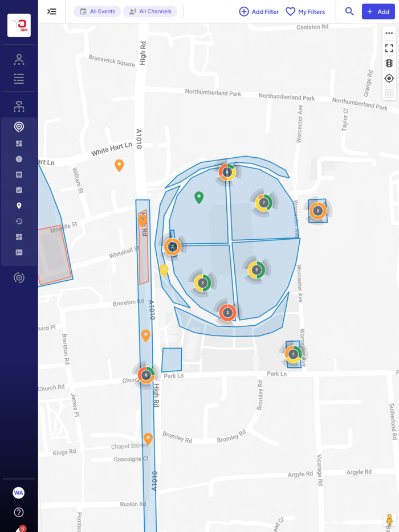The width and height of the screenshot is (399, 532).
Task: Open the radar circles sidebar icon
Action: coord(19,278)
